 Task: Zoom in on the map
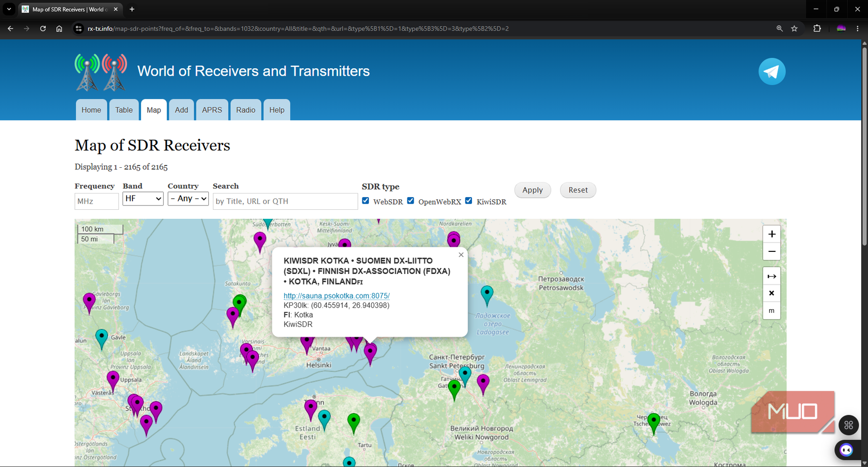click(772, 234)
